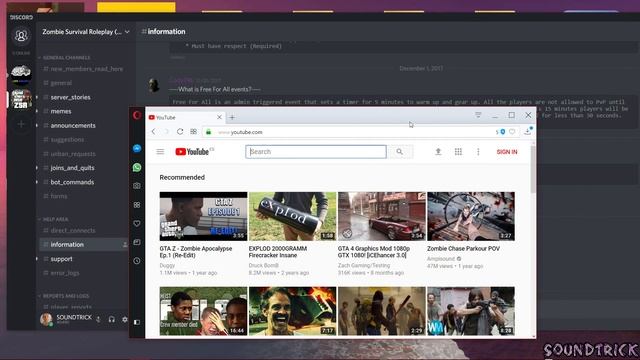Open GTA 4 Graphics Mod thumbnail
This screenshot has width=640, height=360.
click(382, 216)
